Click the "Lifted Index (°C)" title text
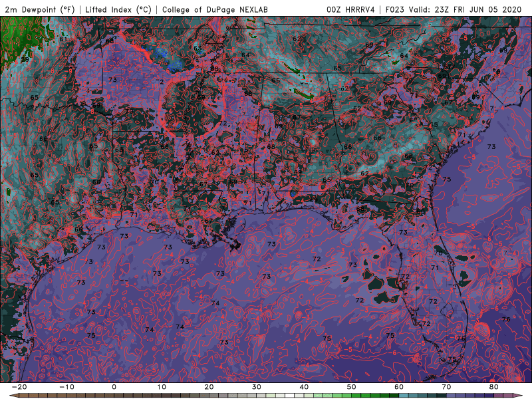The image size is (532, 399). 118,10
